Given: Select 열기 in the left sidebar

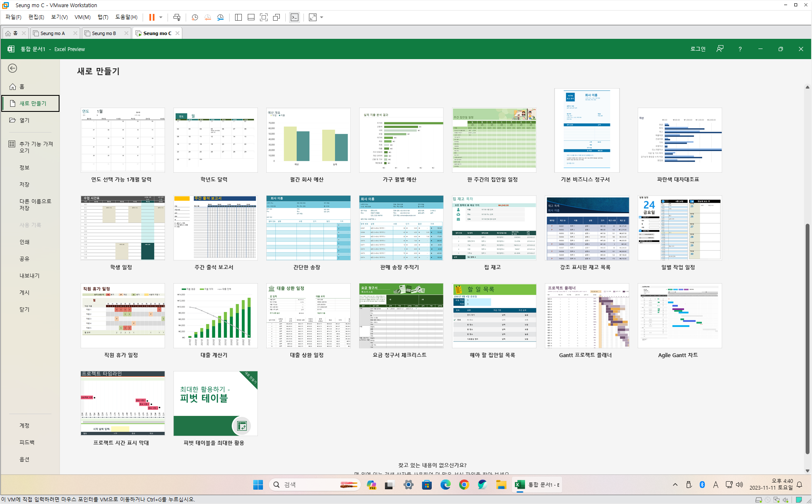Looking at the screenshot, I should click(24, 120).
